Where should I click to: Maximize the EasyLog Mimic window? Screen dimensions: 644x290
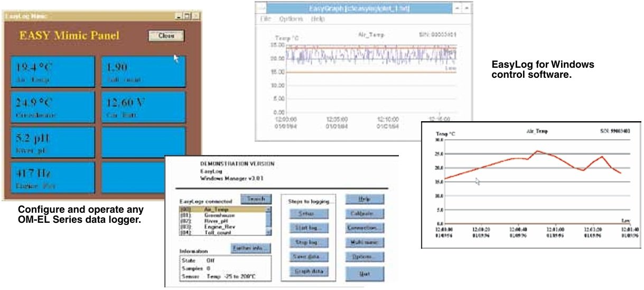tap(186, 16)
